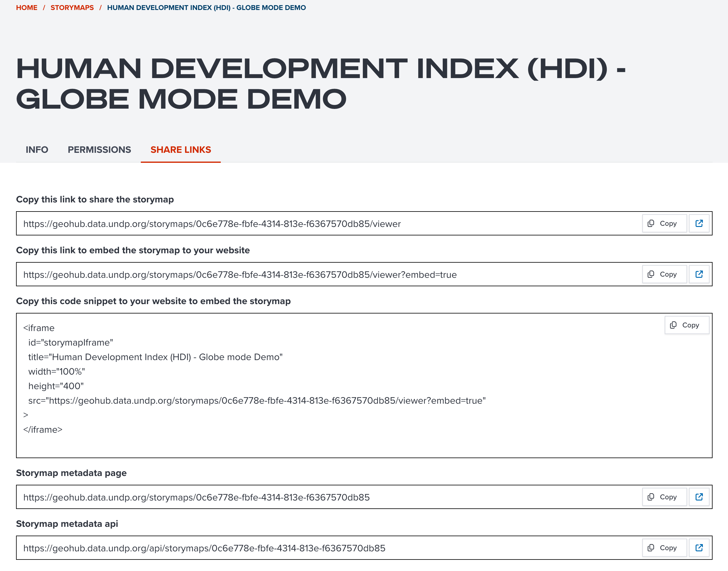This screenshot has width=728, height=571.
Task: Click the storymap viewer URL field
Action: click(x=212, y=224)
